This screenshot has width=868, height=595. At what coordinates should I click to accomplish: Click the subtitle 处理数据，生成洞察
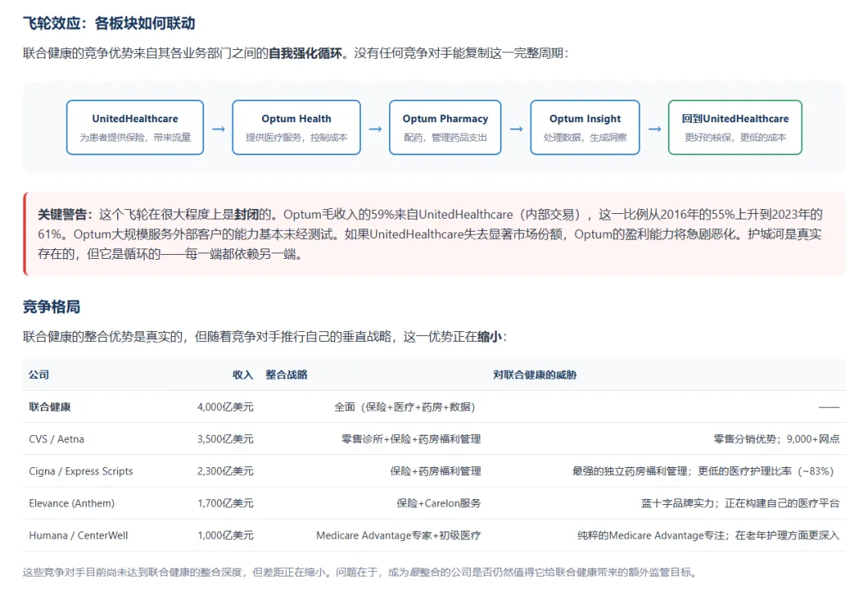coord(584,137)
